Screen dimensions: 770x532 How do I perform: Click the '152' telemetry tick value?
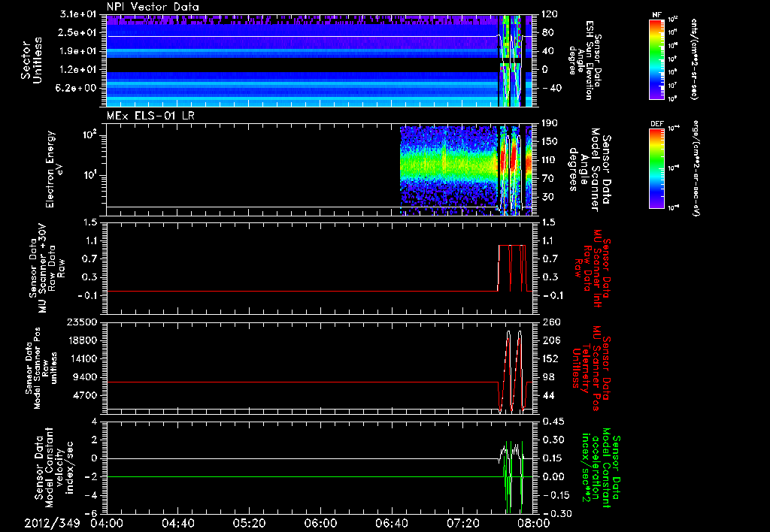coord(551,358)
